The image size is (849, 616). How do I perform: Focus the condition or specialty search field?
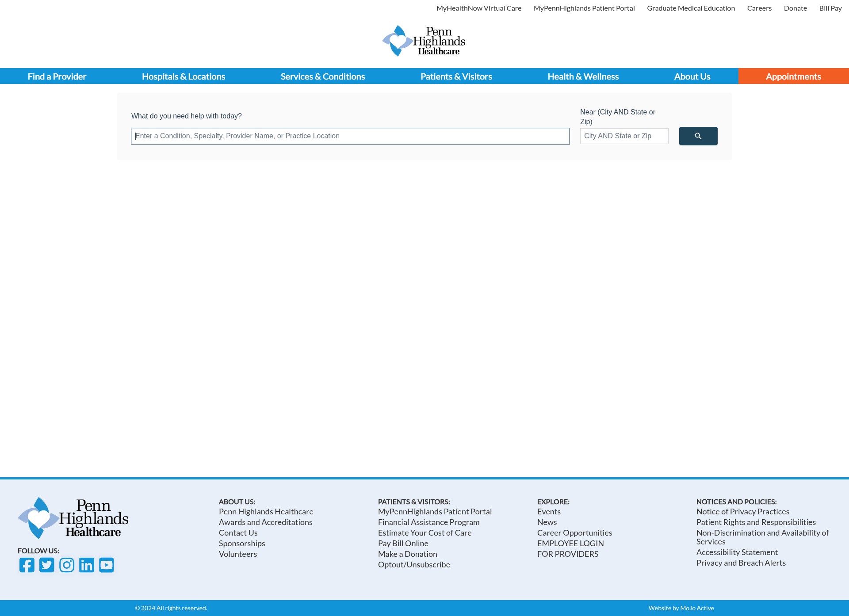[x=350, y=136]
